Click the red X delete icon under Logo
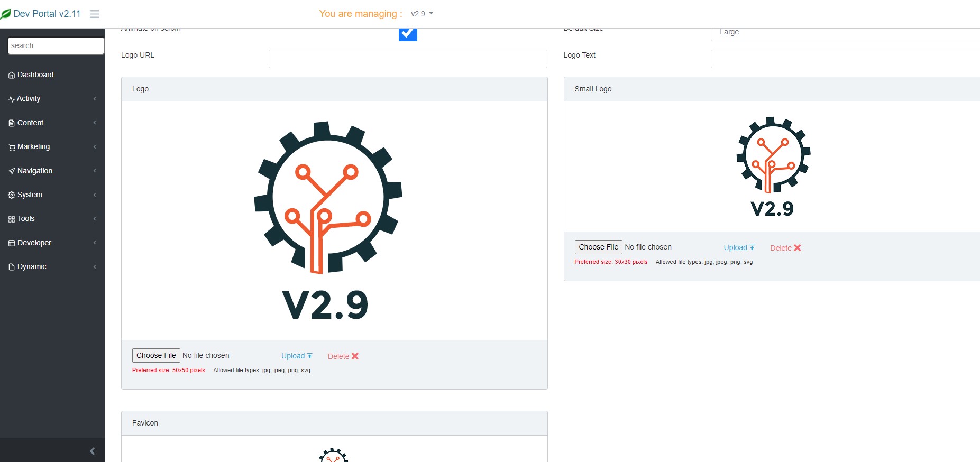This screenshot has height=462, width=980. click(355, 356)
